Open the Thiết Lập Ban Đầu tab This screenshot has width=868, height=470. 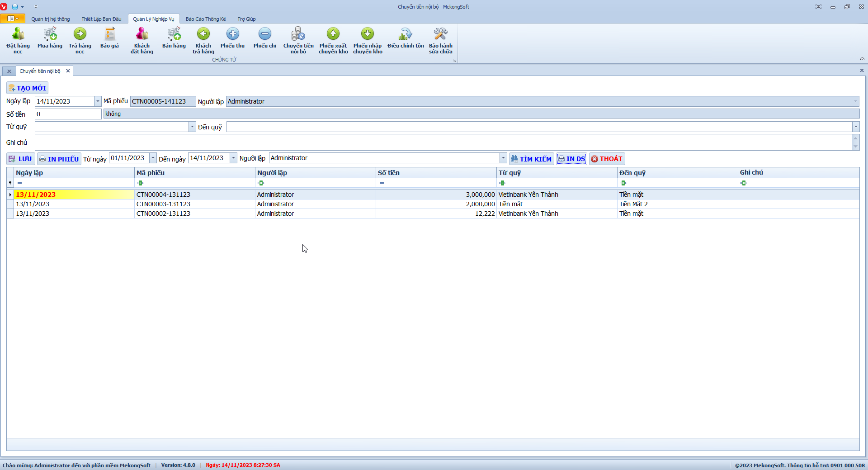coord(101,19)
